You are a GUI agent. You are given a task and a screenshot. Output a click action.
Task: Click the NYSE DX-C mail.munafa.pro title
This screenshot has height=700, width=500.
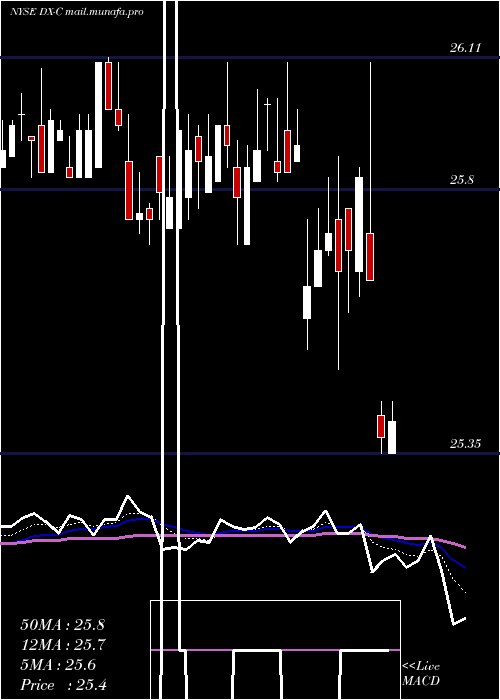point(77,12)
